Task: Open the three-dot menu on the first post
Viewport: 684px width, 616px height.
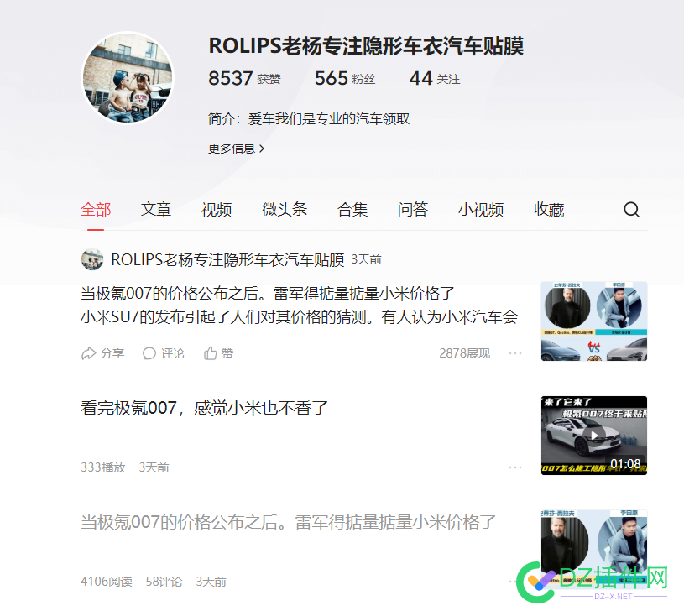Action: pos(515,353)
